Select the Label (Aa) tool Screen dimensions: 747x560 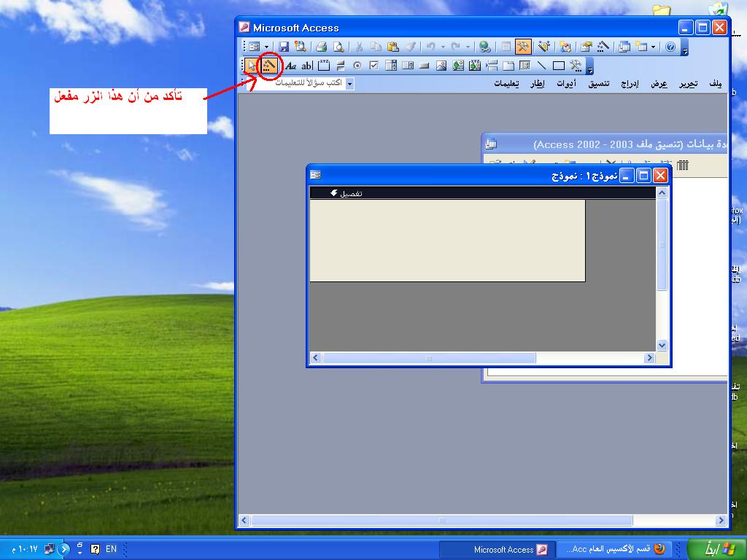coord(290,66)
